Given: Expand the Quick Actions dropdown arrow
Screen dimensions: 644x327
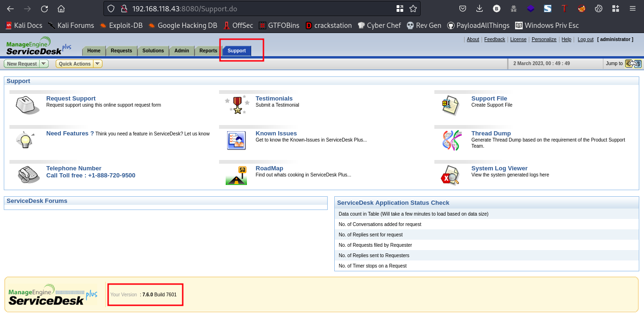Looking at the screenshot, I should [x=98, y=64].
